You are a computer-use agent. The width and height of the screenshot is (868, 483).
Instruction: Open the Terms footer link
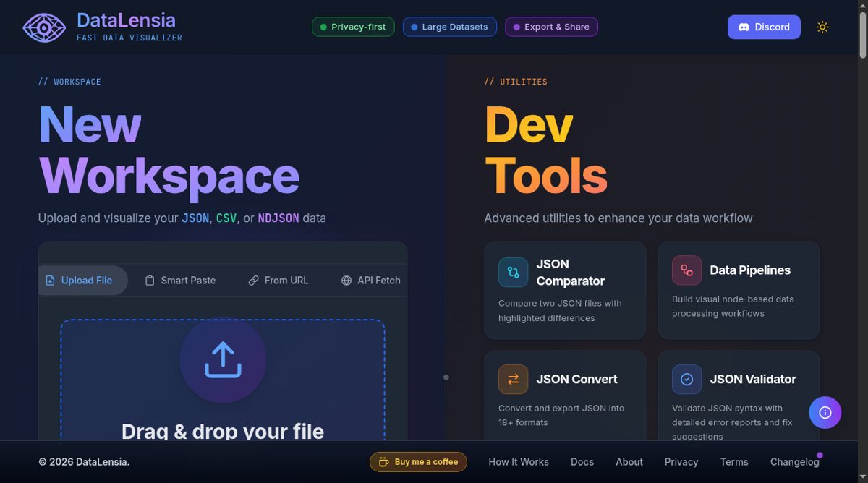coord(734,462)
